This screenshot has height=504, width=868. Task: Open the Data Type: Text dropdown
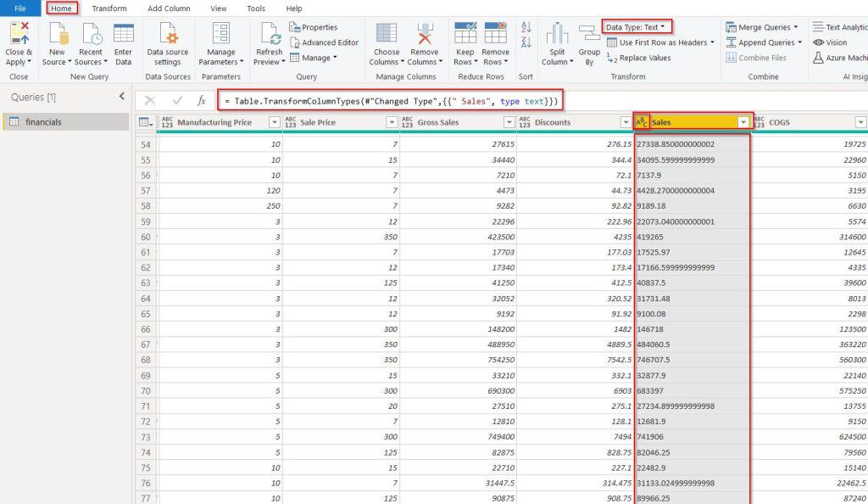point(637,26)
